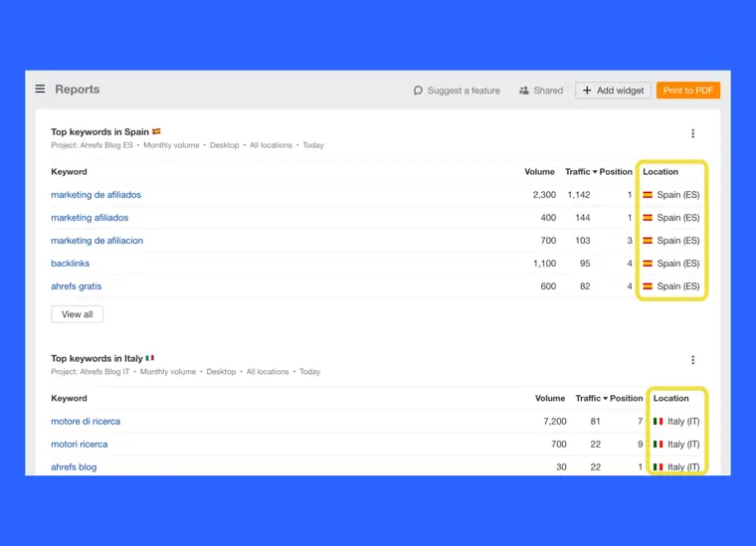Click the traffic value 82
The image size is (756, 546).
coord(585,286)
